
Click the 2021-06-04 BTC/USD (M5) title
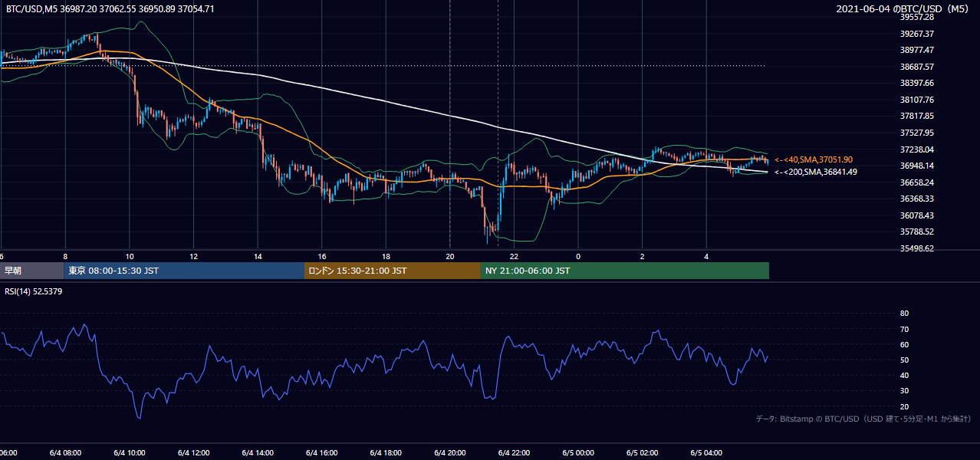pyautogui.click(x=904, y=9)
